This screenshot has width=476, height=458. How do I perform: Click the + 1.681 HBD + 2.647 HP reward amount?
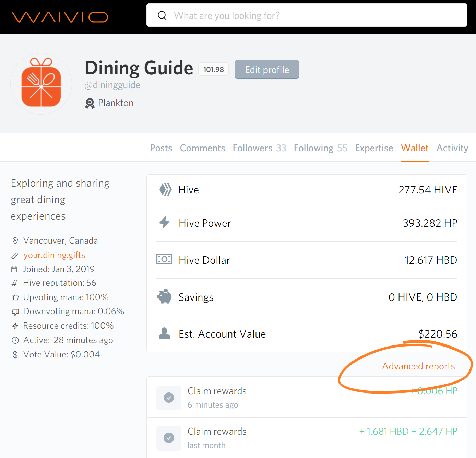[x=408, y=431]
